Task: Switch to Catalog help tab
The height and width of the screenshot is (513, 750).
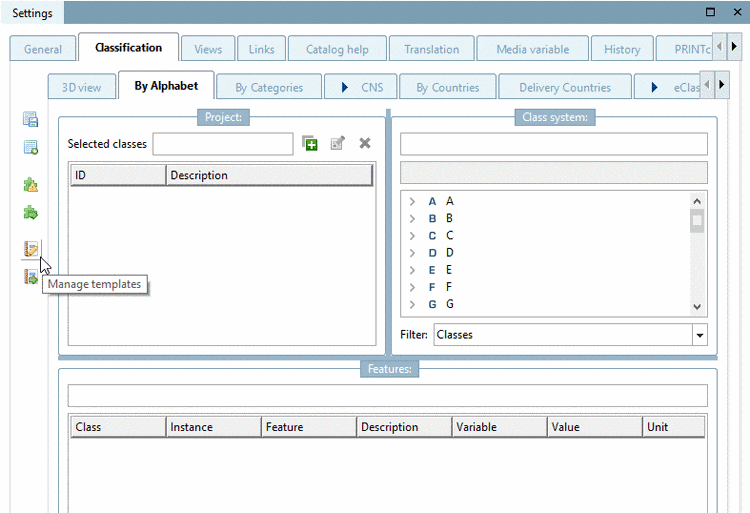Action: (x=337, y=49)
